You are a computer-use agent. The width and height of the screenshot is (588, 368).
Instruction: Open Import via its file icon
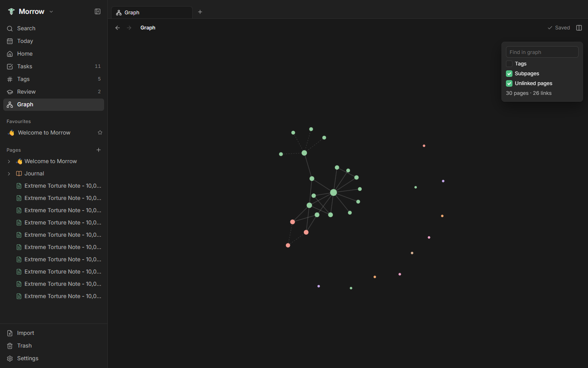click(x=10, y=333)
